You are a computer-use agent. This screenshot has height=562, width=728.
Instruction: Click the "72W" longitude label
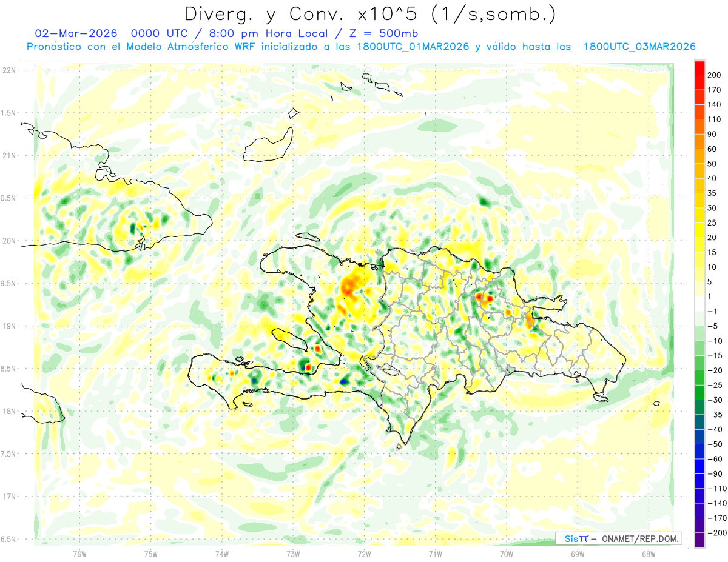coord(364,554)
